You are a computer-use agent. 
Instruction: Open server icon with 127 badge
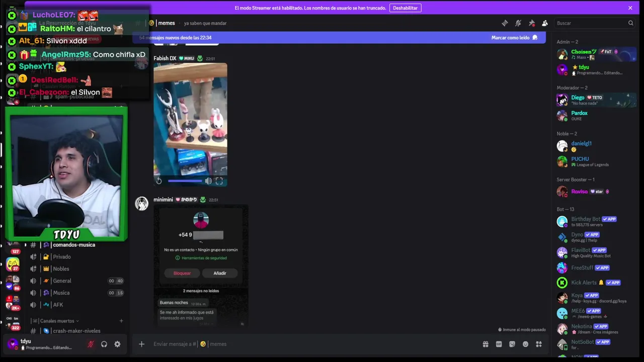[x=13, y=246]
